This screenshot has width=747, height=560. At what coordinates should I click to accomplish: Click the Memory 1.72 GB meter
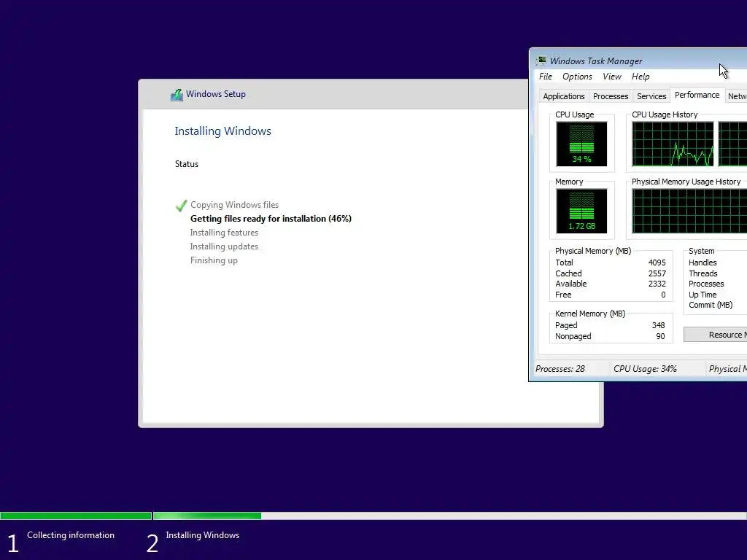point(581,211)
